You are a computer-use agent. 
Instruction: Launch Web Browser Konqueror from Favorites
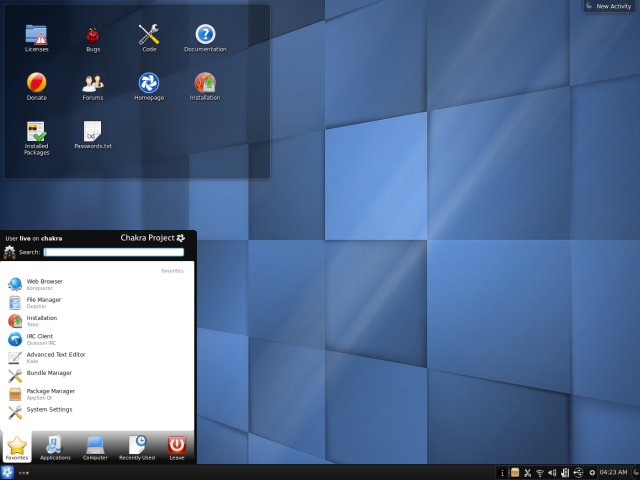(45, 284)
